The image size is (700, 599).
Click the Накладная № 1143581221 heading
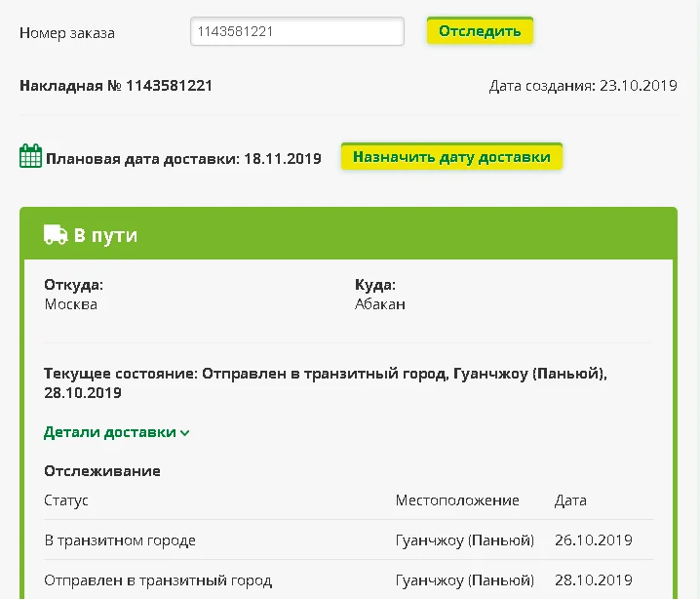(116, 85)
